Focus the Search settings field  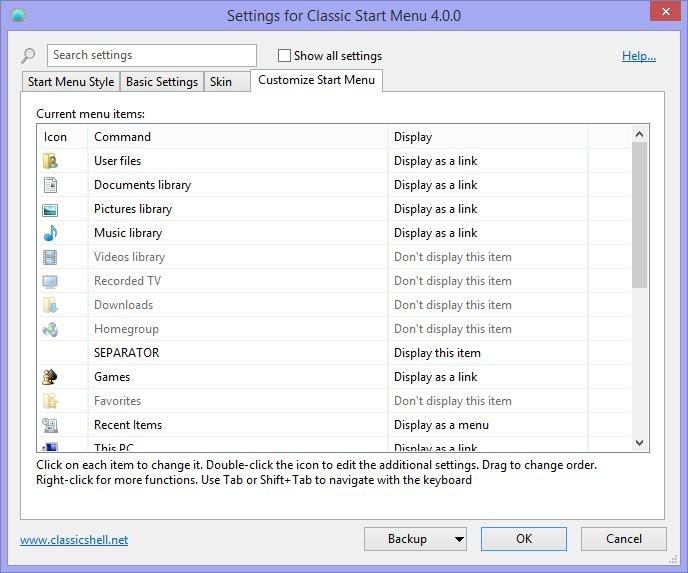pos(152,55)
